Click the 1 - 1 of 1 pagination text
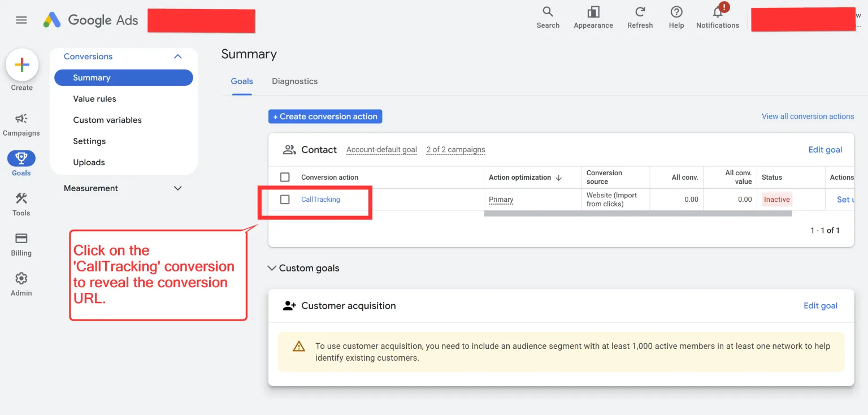Screen dimensions: 868x415 [825, 231]
